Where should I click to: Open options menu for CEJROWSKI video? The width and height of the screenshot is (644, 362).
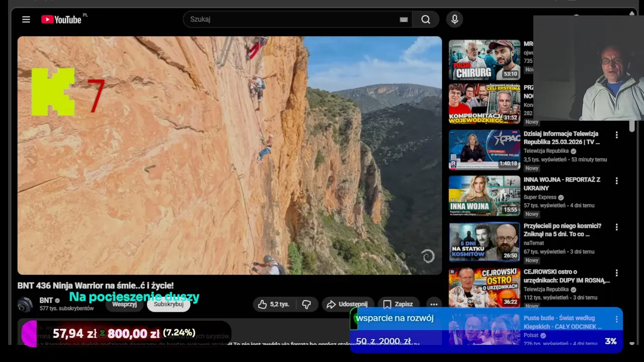616,273
